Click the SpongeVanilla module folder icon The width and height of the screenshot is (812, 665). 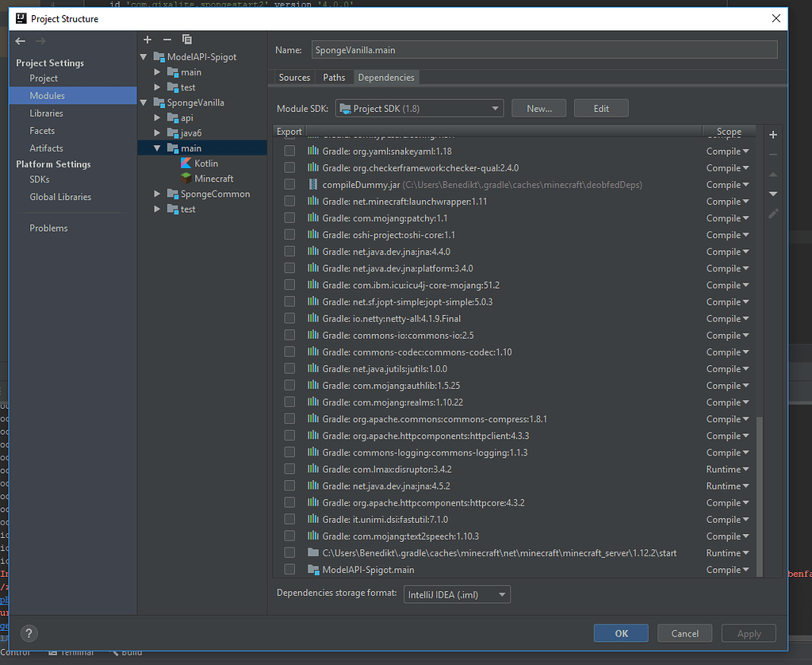click(x=159, y=102)
